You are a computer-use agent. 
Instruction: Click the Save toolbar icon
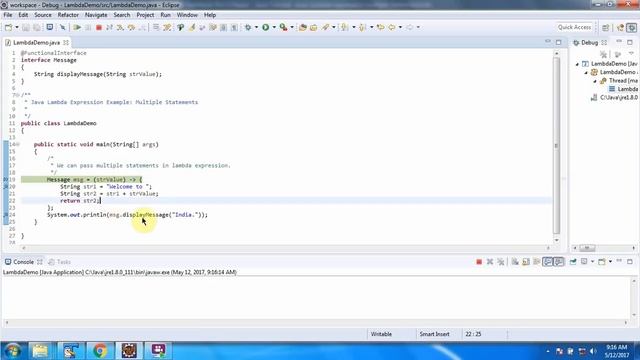point(26,27)
